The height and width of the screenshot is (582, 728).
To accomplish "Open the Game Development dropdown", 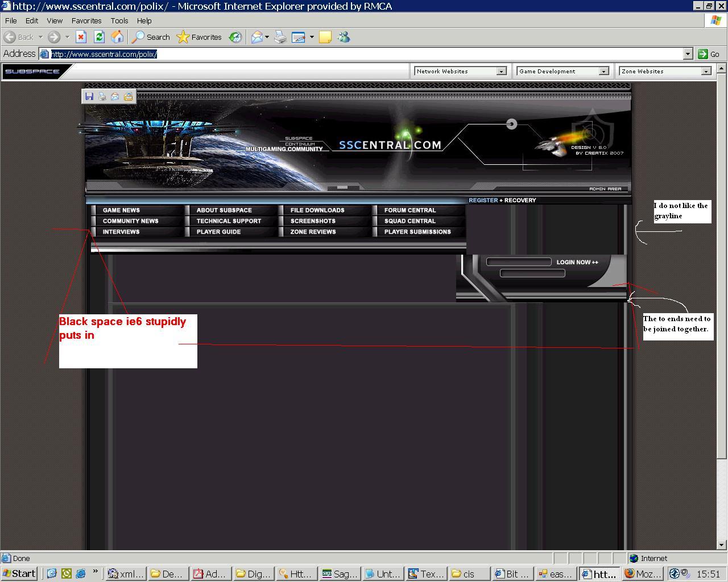I will point(562,72).
